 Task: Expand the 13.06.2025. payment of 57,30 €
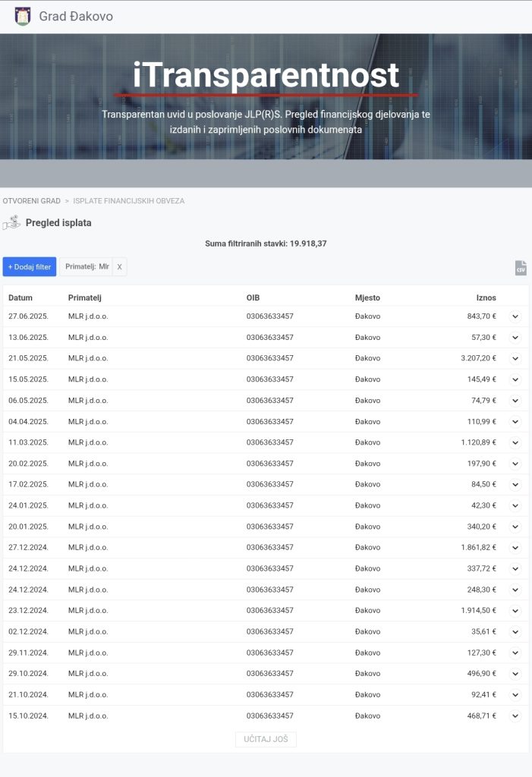coord(515,338)
